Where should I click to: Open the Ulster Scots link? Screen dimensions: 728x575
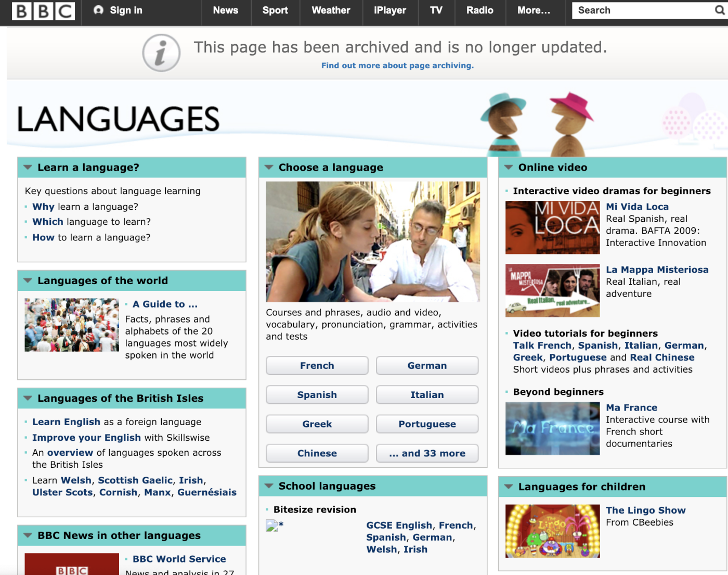coord(62,492)
